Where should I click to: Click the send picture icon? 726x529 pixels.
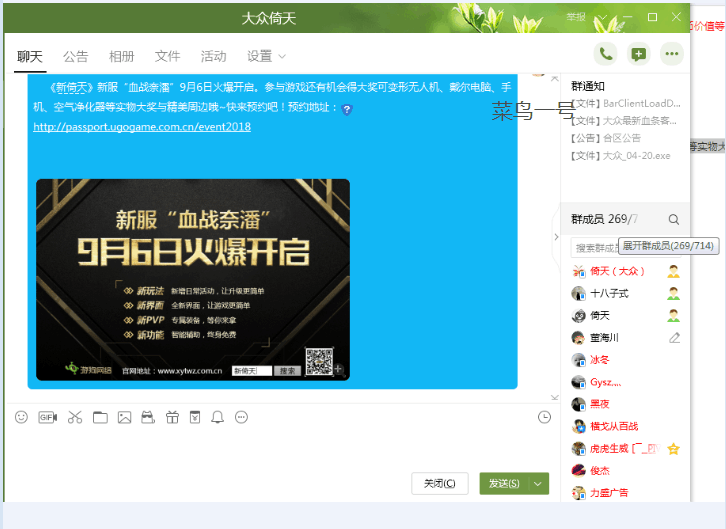(124, 417)
